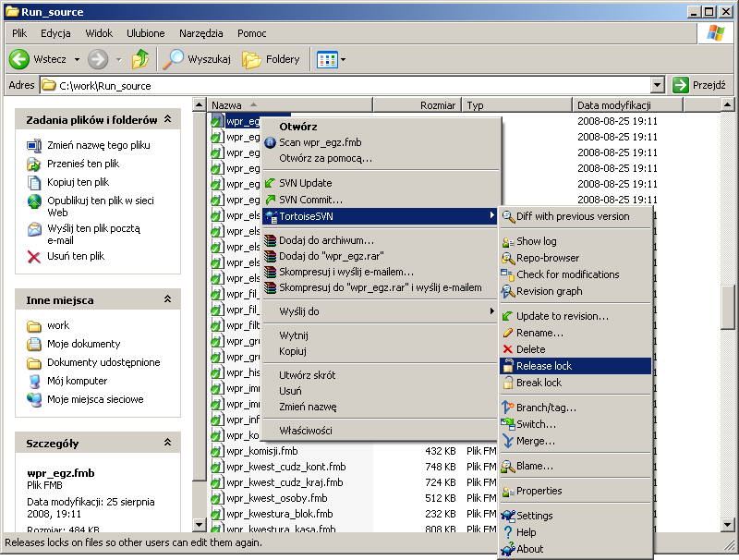Click the Revision graph icon

tap(508, 292)
